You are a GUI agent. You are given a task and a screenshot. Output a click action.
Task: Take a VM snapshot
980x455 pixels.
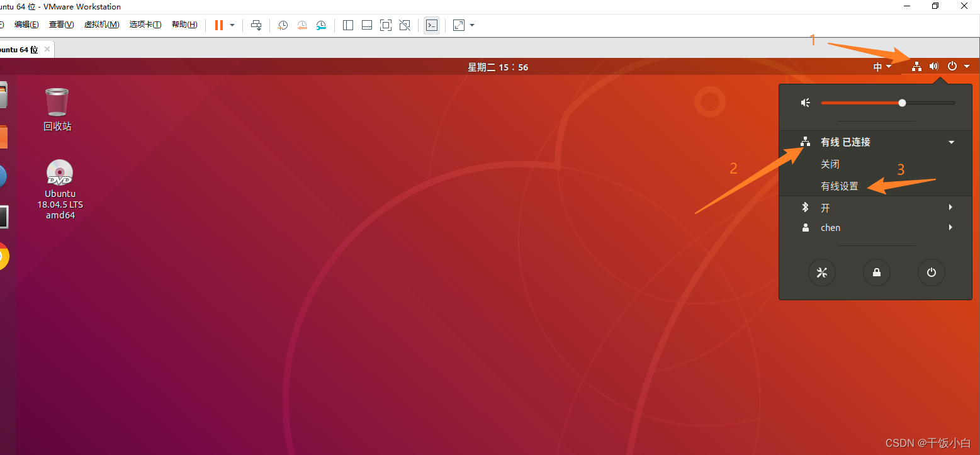coord(283,25)
